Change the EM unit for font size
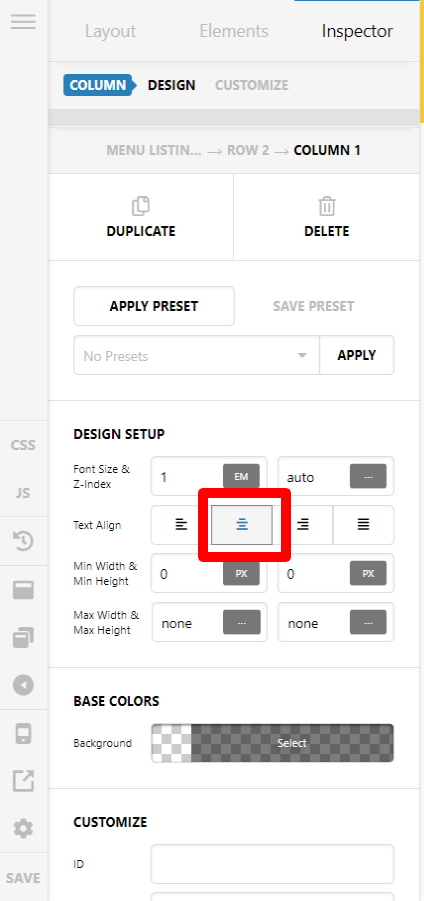This screenshot has height=901, width=424. click(x=241, y=476)
